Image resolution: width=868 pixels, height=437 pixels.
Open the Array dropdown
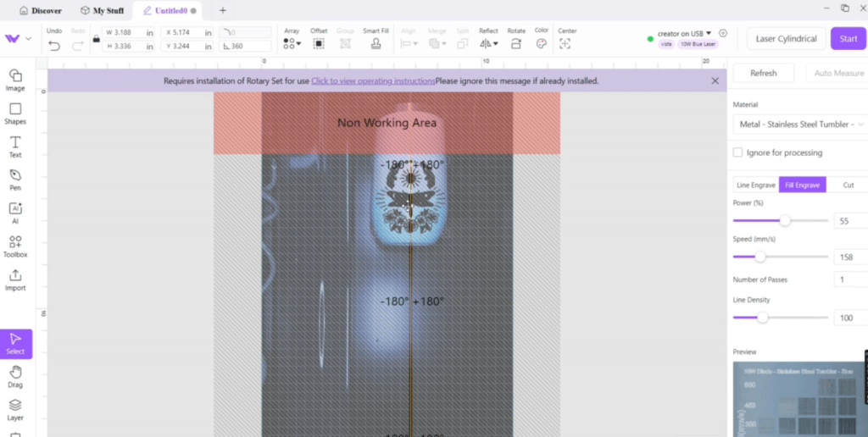coord(291,44)
